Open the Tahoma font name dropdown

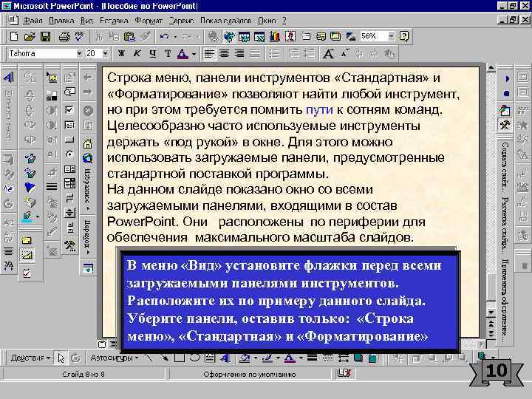pos(79,54)
